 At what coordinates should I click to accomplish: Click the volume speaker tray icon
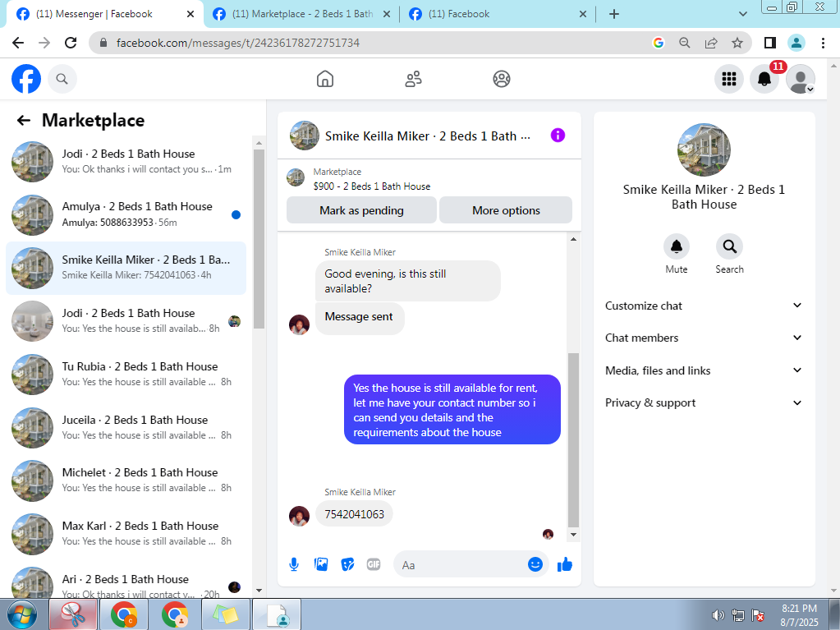point(718,615)
